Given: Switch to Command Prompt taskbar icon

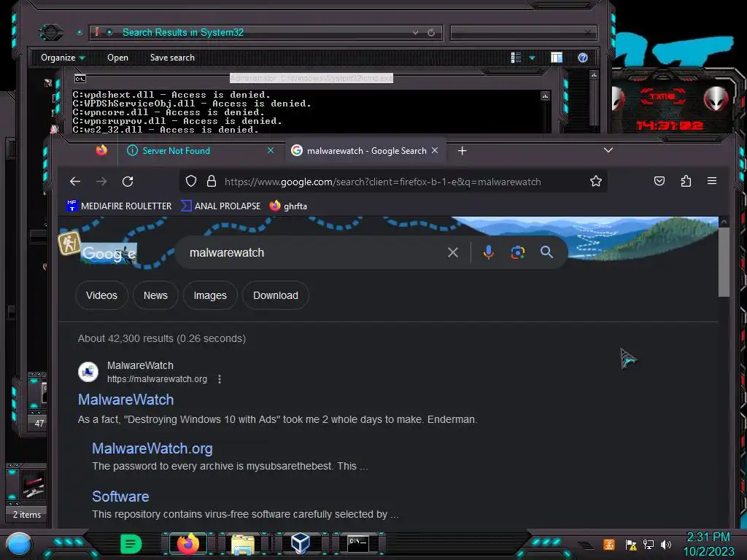Looking at the screenshot, I should 357,544.
